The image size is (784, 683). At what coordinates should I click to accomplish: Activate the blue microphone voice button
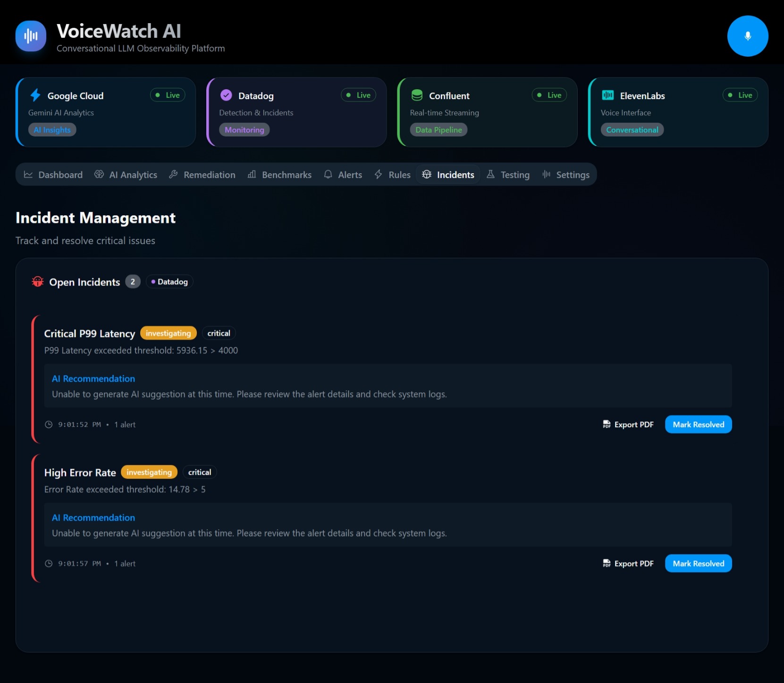click(748, 36)
